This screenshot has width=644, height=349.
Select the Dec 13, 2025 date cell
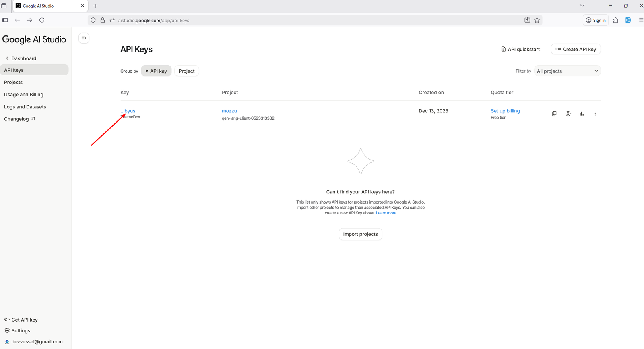(433, 111)
